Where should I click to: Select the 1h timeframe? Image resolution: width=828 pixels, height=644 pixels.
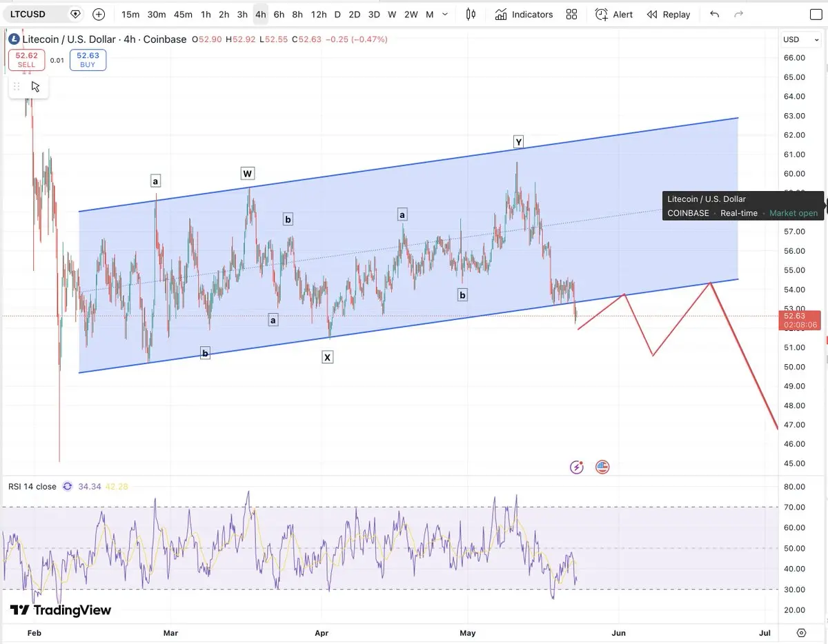tap(206, 14)
